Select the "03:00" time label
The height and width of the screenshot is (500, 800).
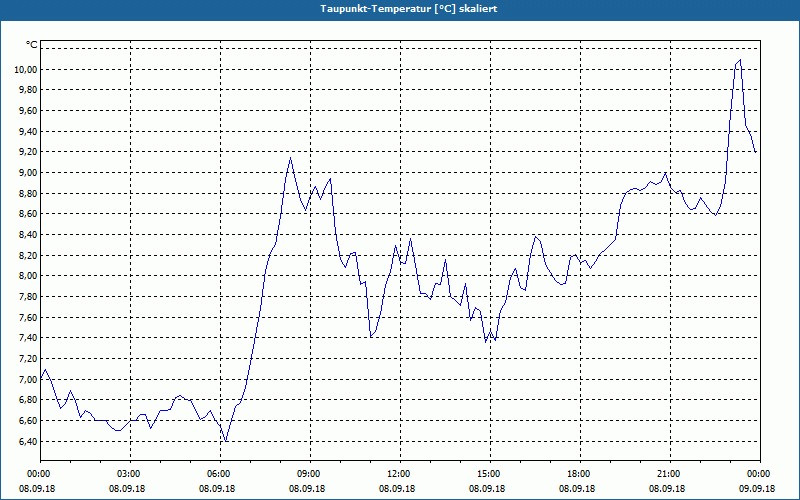130,474
